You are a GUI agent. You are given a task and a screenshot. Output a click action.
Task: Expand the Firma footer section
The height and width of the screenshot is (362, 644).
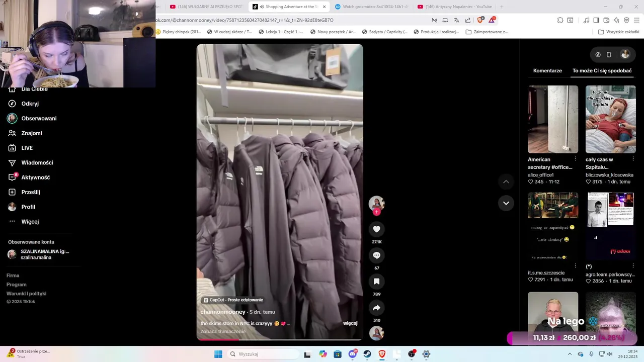click(x=13, y=276)
